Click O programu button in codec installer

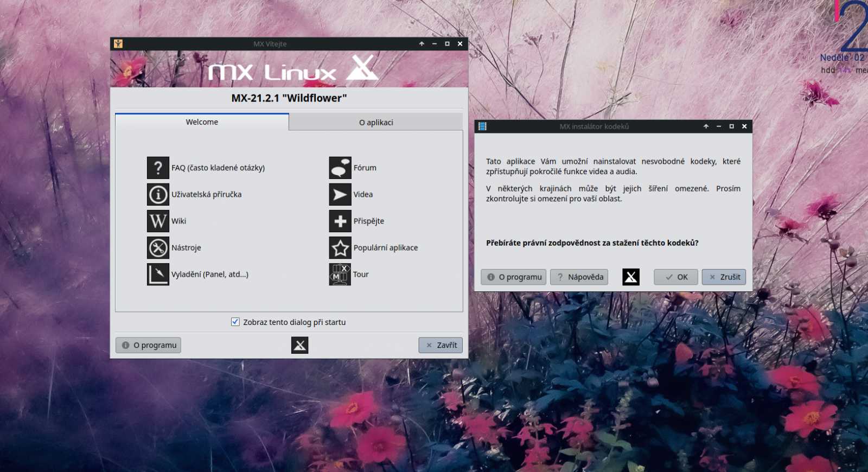point(513,277)
